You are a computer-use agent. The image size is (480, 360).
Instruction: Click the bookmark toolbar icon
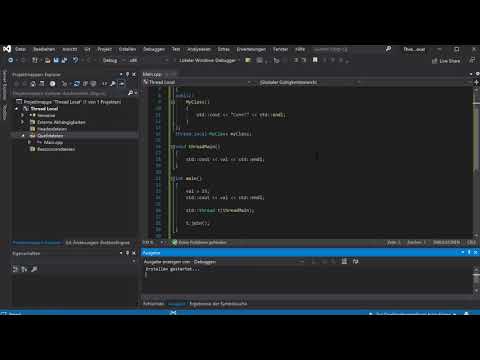pos(315,60)
